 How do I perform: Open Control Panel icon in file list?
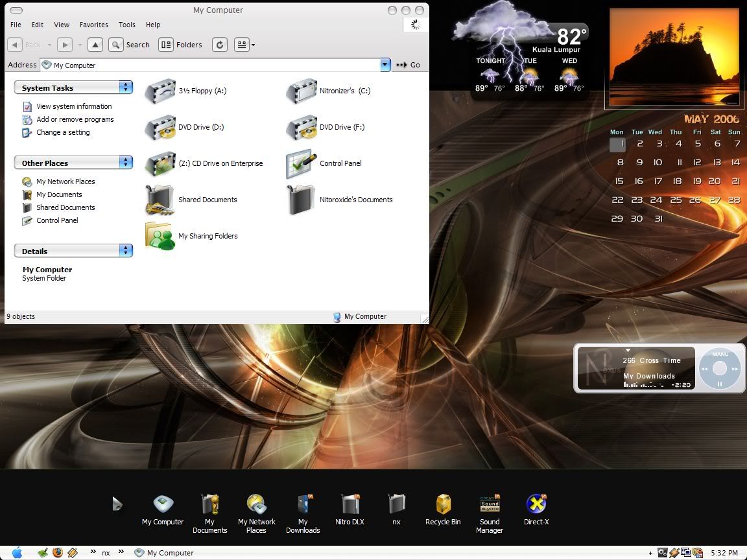point(302,164)
